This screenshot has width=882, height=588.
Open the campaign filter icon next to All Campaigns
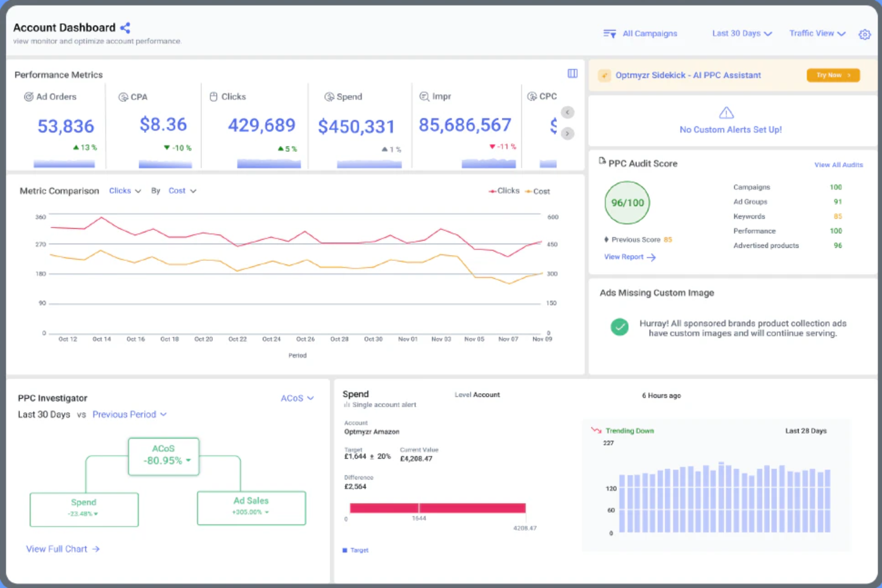[x=609, y=34]
